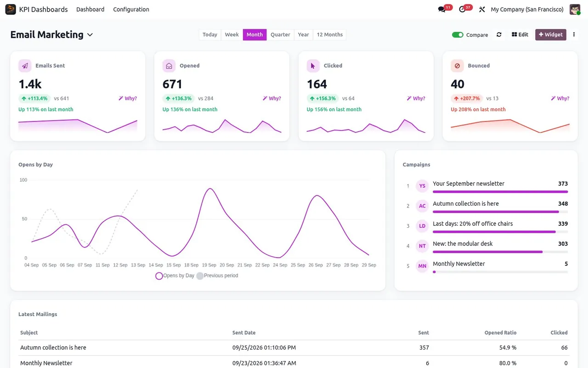
Task: Click the +207.7% red change badge
Action: (x=467, y=98)
